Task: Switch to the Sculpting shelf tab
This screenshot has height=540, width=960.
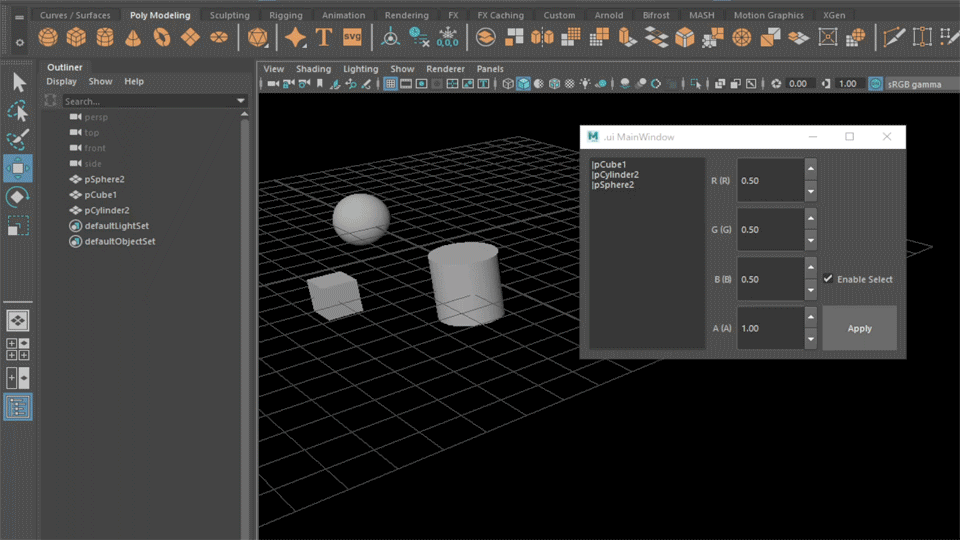Action: click(x=230, y=16)
